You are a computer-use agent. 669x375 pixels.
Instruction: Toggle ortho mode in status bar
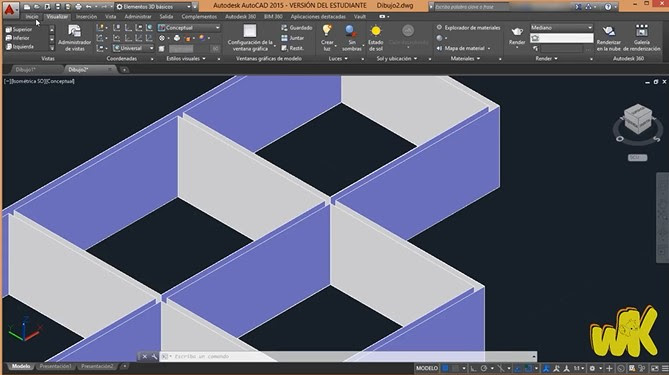(x=474, y=368)
